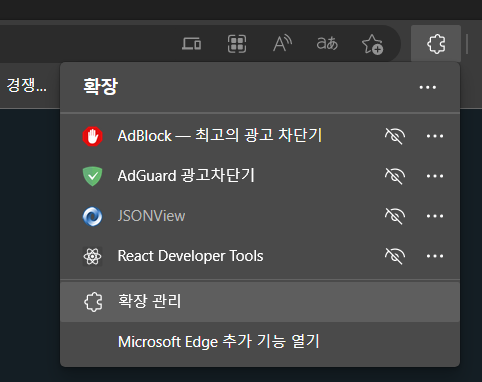
Task: Open more actions for AdGuard
Action: coord(435,176)
